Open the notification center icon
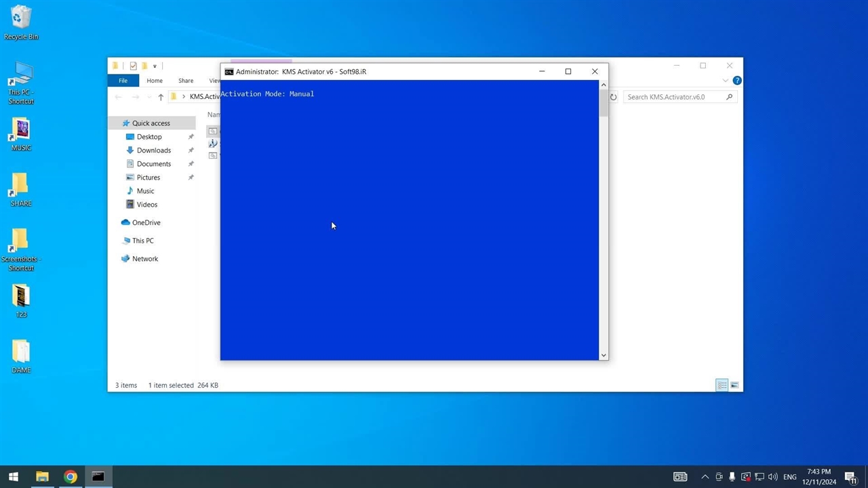The width and height of the screenshot is (868, 488). tap(850, 476)
